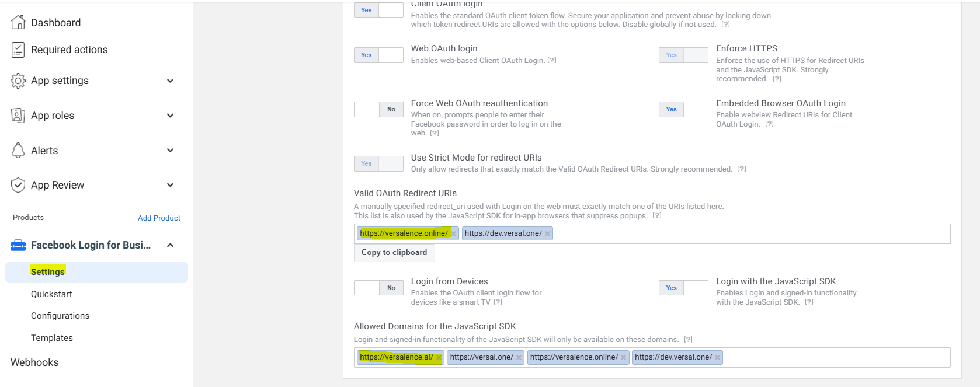Collapse Facebook Login for Business section
This screenshot has height=387, width=980.
coord(170,245)
